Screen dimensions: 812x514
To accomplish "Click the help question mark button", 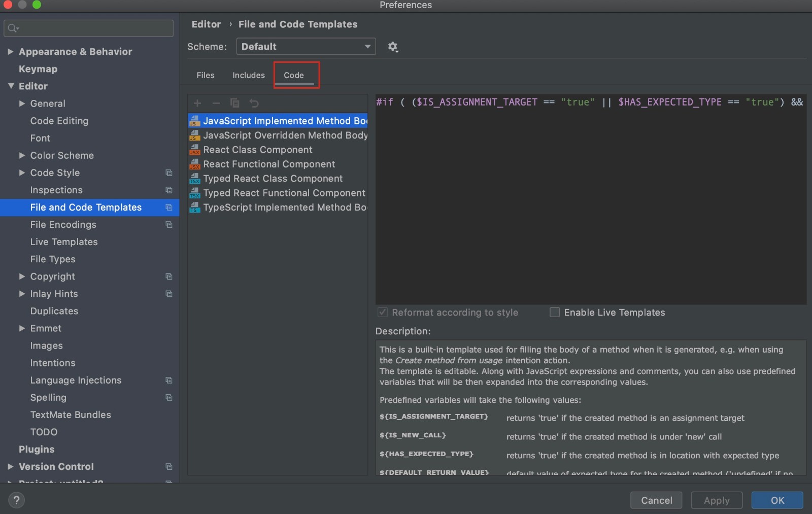I will pos(16,500).
